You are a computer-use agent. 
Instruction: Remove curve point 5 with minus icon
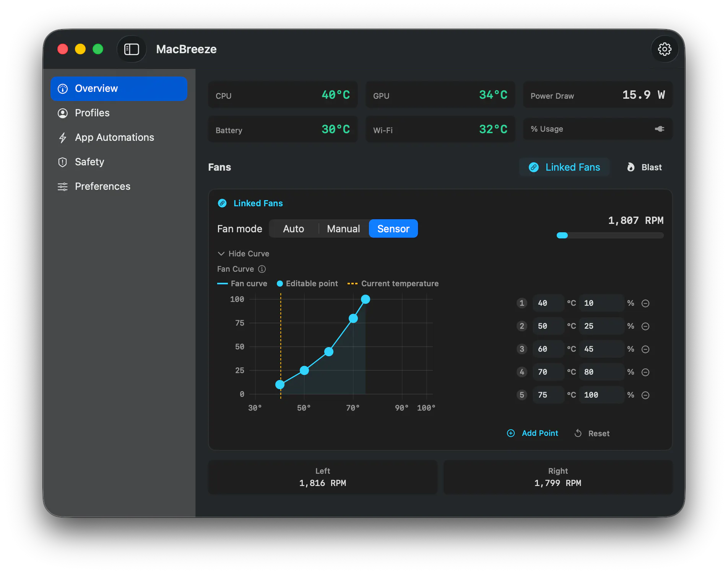pos(645,395)
